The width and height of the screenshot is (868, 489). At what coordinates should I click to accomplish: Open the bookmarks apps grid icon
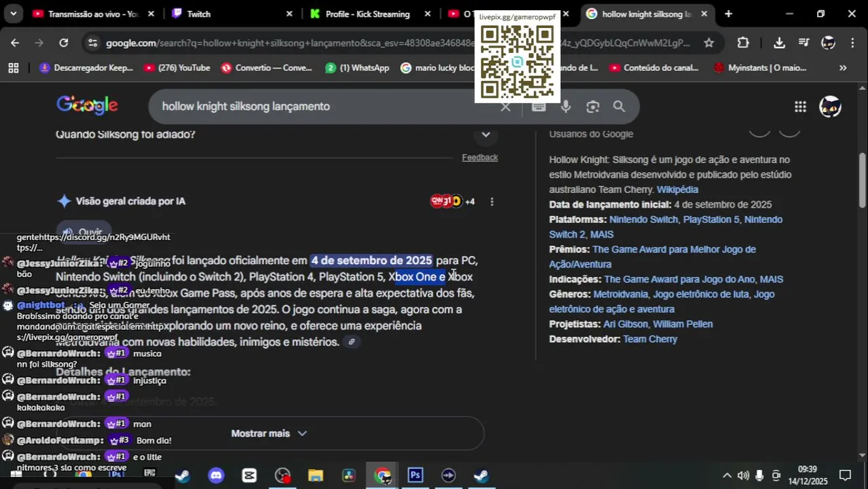[x=13, y=68]
